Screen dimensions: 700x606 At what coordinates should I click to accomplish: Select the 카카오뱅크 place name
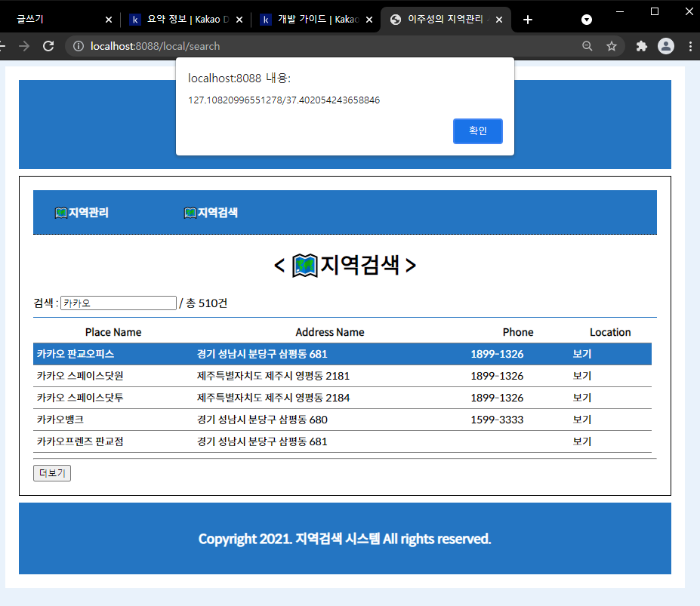(x=60, y=420)
